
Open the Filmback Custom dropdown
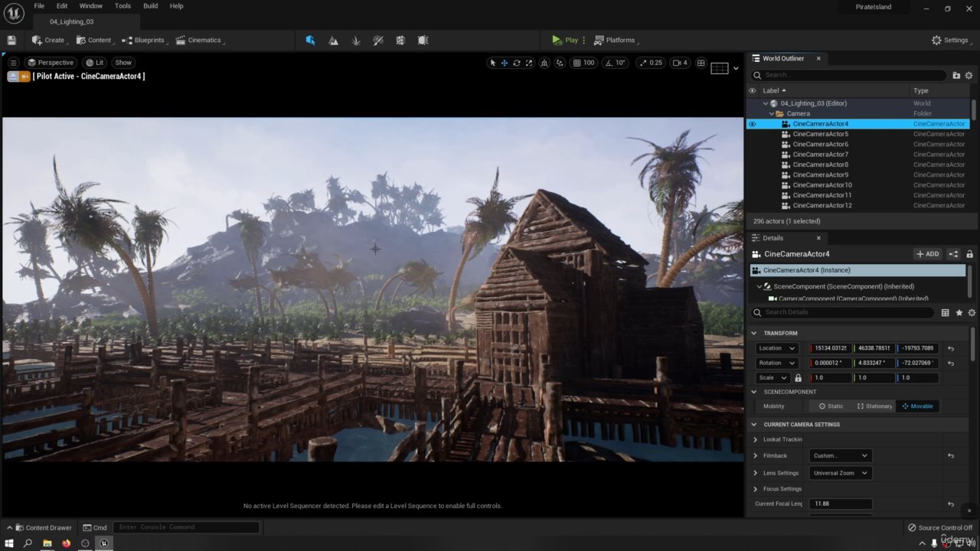840,456
